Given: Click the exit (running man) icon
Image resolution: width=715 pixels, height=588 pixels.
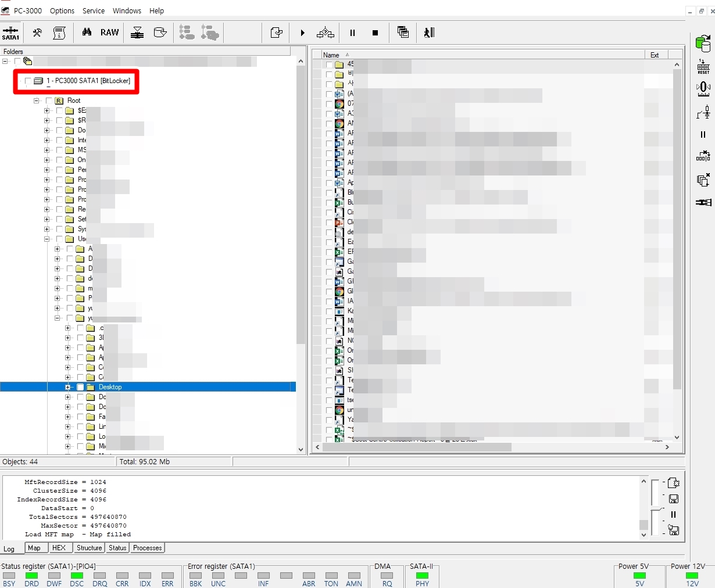Looking at the screenshot, I should [x=430, y=33].
